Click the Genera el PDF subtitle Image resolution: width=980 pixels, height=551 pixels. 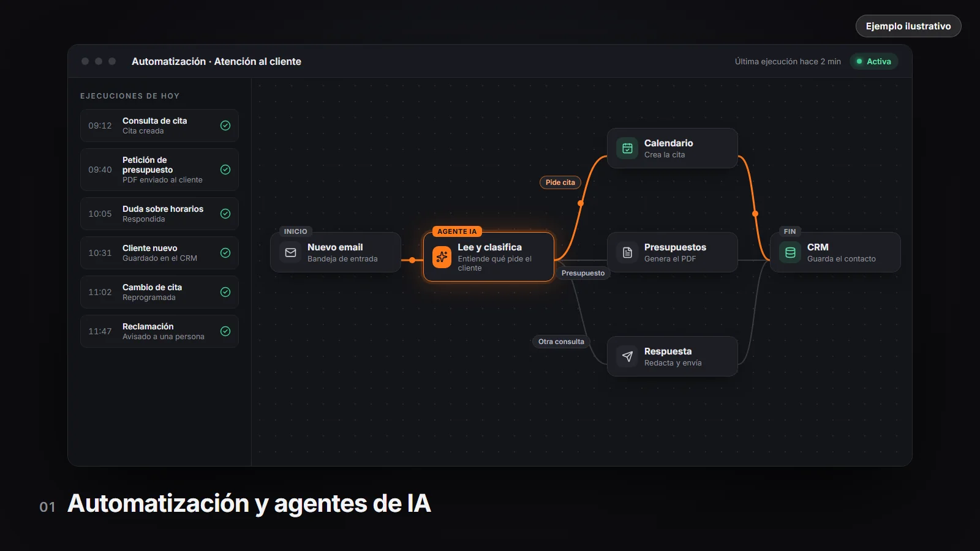670,259
